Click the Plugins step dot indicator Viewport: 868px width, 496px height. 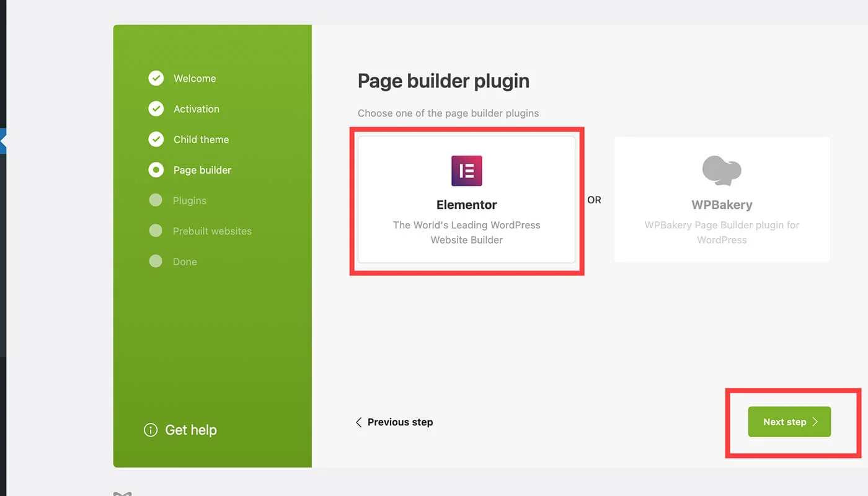coord(156,200)
